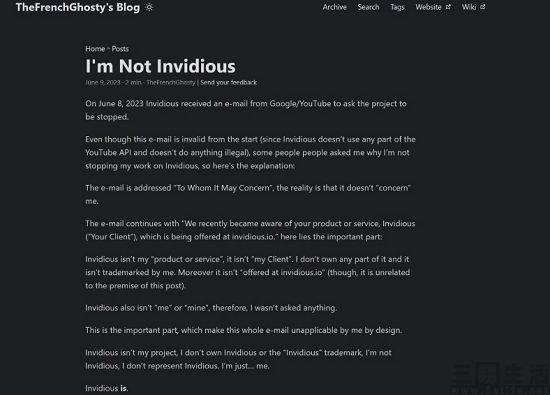
Task: Click the June 9, 2023 post date
Action: click(x=103, y=82)
